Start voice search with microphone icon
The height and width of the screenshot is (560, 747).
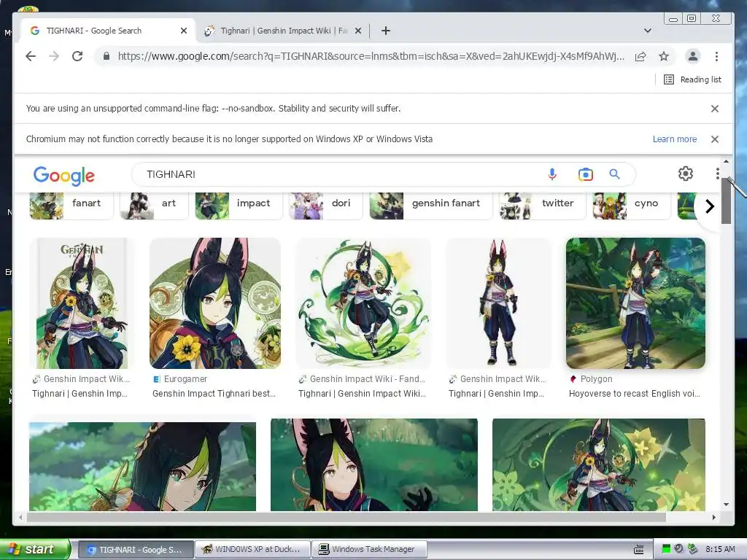pyautogui.click(x=552, y=174)
